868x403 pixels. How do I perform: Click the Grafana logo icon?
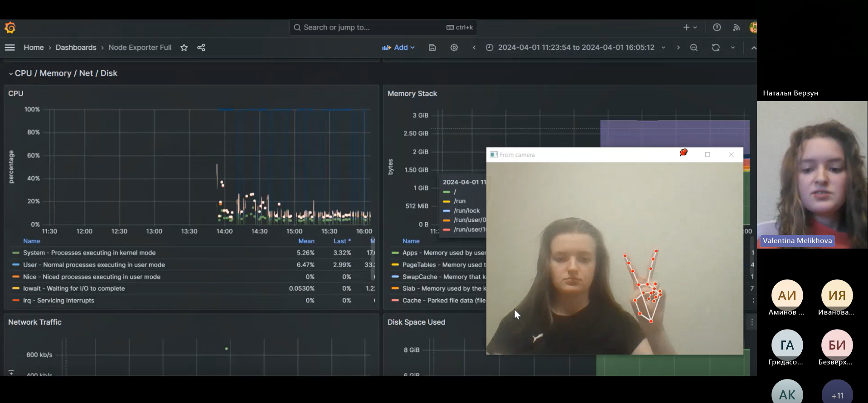[10, 28]
